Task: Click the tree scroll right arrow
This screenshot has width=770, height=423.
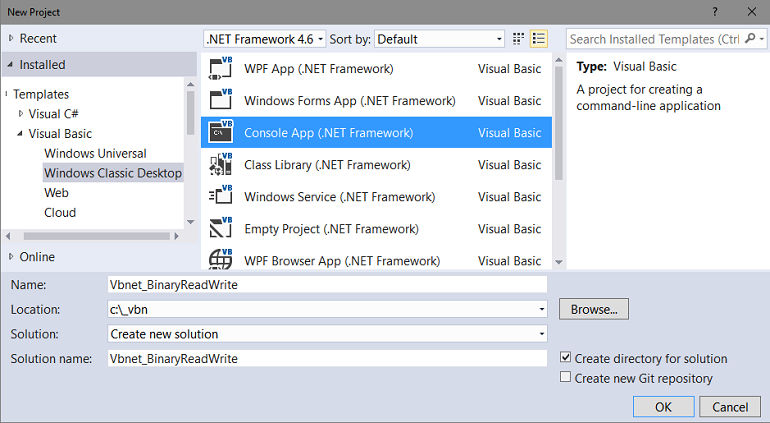Action: [x=177, y=236]
